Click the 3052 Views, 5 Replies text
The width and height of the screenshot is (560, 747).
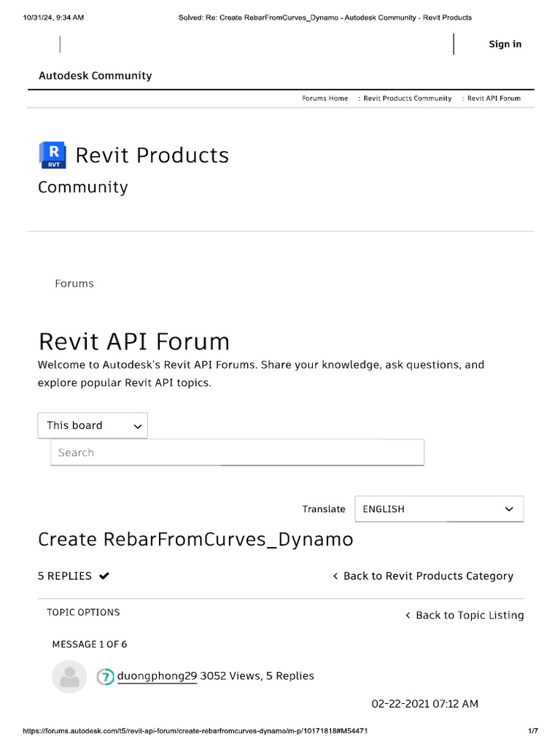pos(257,676)
